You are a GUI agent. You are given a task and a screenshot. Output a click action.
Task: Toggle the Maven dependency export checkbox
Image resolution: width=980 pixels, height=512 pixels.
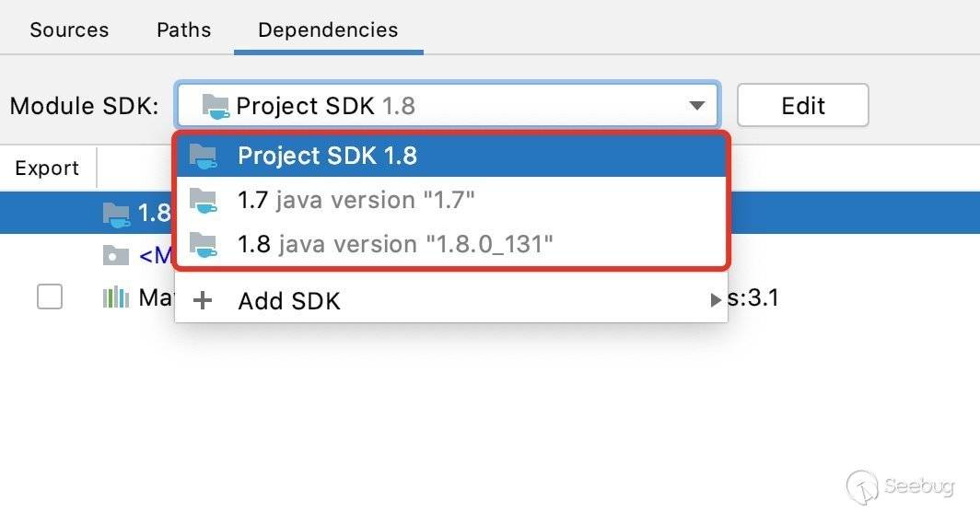click(x=50, y=297)
